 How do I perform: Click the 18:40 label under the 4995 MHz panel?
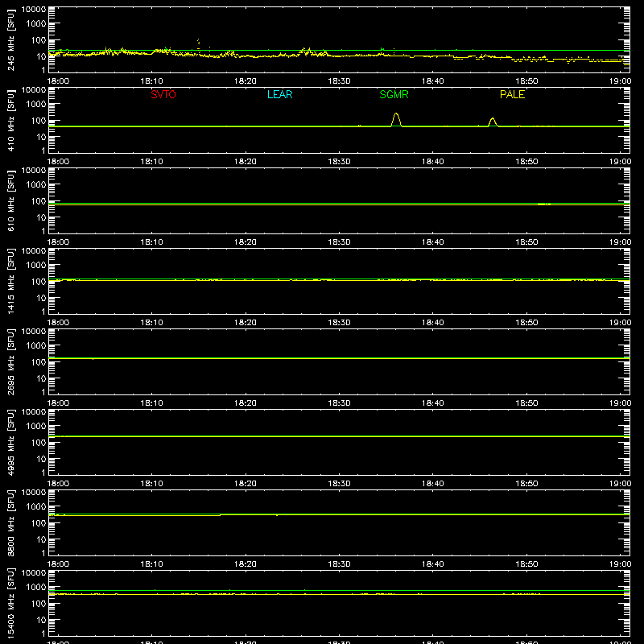433,484
